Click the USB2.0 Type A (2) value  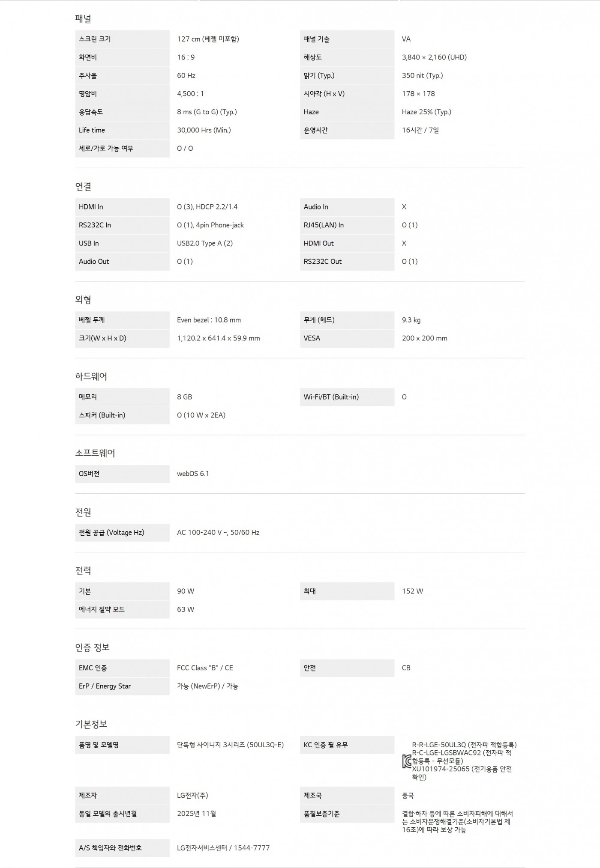(x=205, y=243)
